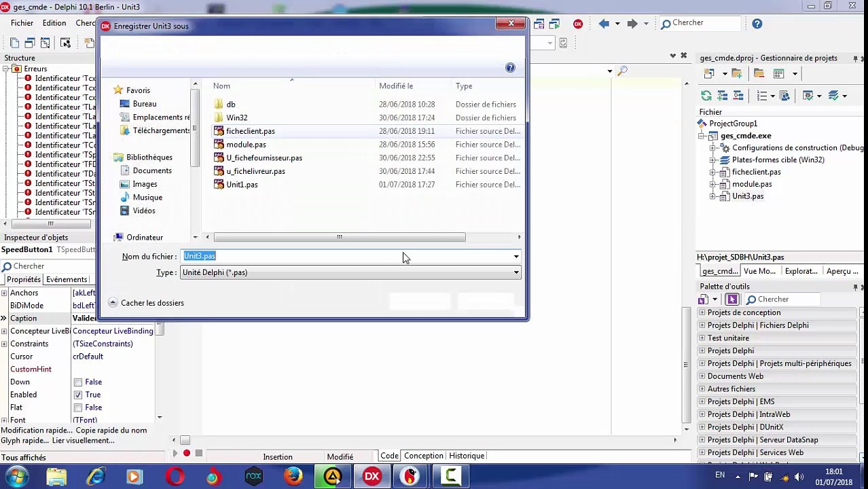The width and height of the screenshot is (868, 489).
Task: Click the red record macro icon
Action: (x=186, y=453)
